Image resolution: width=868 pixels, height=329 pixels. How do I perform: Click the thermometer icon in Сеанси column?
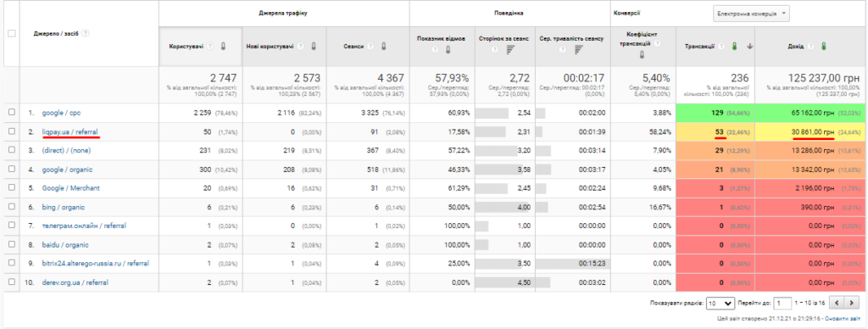click(x=383, y=47)
